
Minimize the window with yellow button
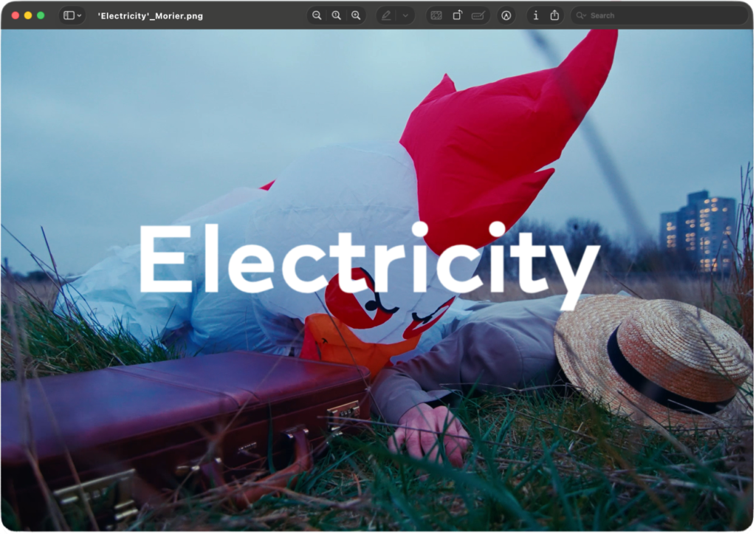click(x=28, y=16)
